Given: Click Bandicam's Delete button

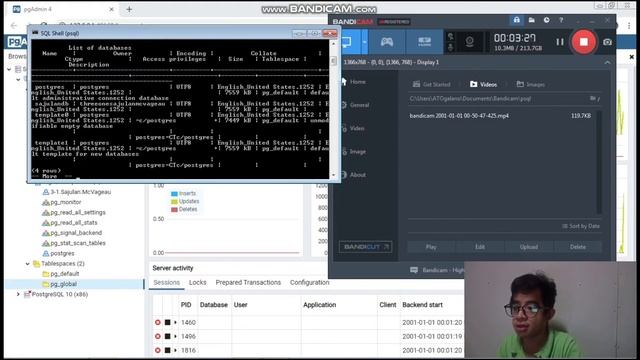Looking at the screenshot, I should (x=578, y=247).
